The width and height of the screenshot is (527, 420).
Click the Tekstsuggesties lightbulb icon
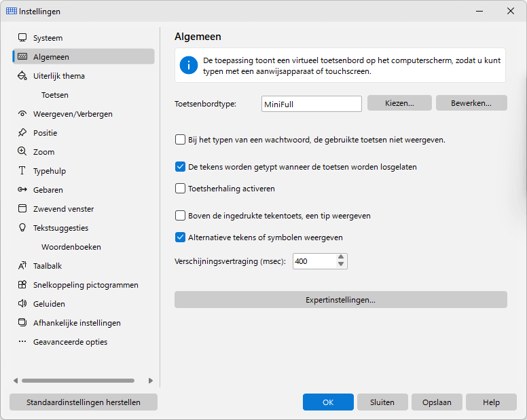click(22, 227)
